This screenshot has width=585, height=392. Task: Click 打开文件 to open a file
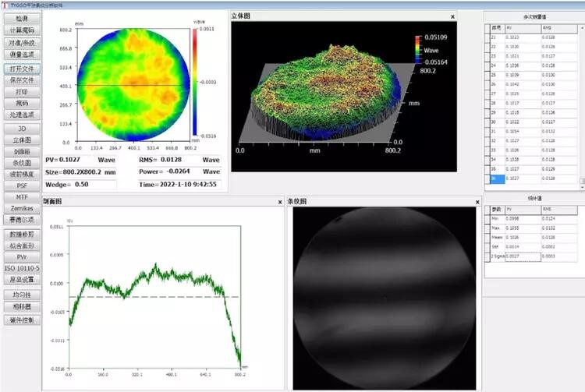coord(22,69)
